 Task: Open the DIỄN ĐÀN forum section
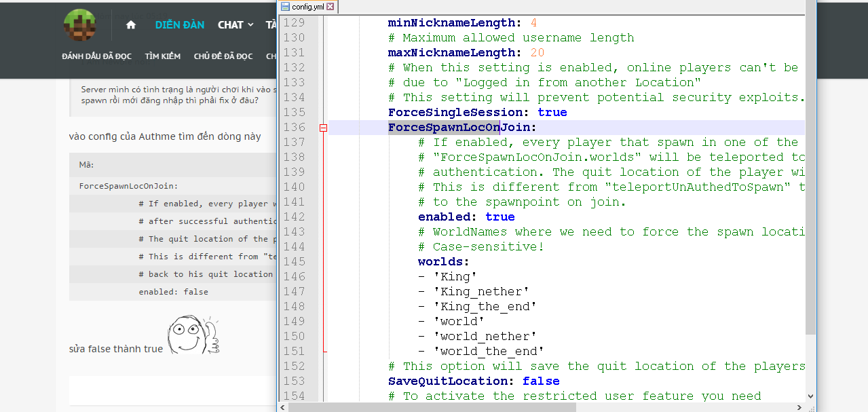[x=179, y=25]
